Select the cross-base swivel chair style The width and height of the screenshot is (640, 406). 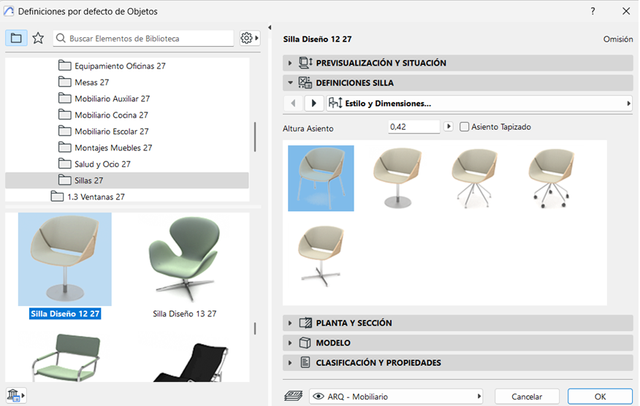point(321,257)
